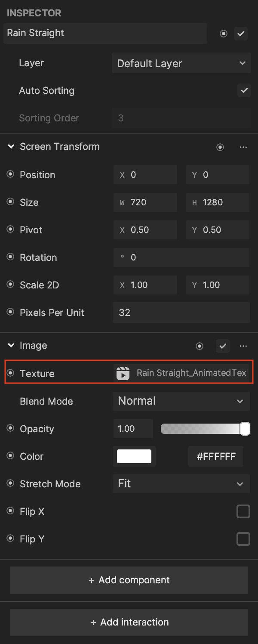Click the Pixels Per Unit field

coord(181,313)
